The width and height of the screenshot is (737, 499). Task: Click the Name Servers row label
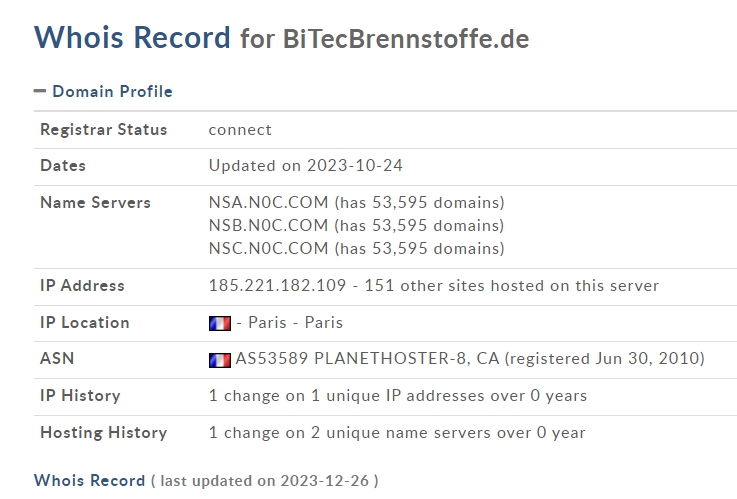coord(95,203)
